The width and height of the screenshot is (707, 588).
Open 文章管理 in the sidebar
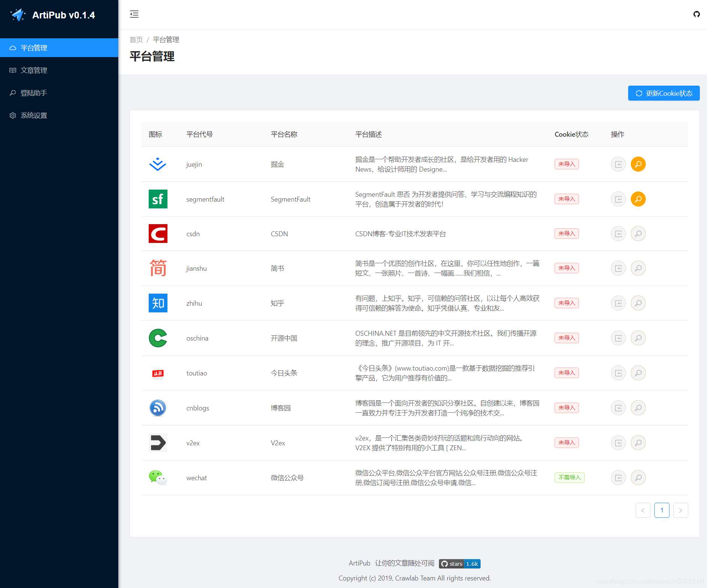coord(59,70)
